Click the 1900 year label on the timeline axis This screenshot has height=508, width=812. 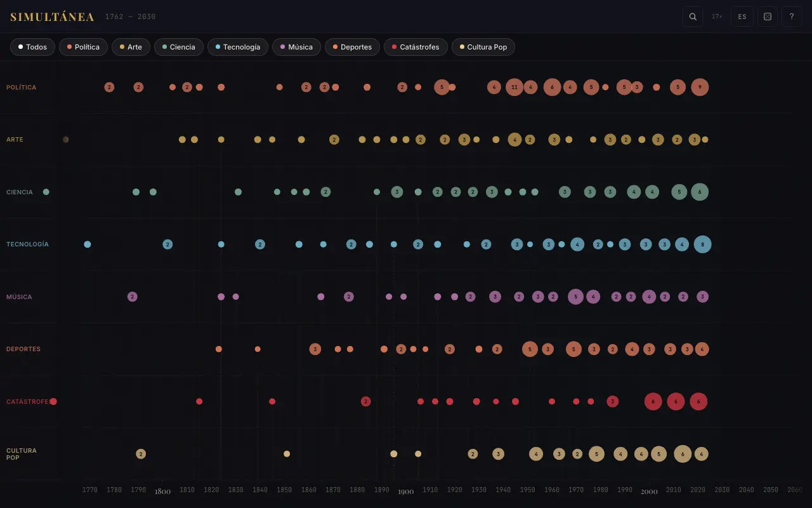pos(405,491)
